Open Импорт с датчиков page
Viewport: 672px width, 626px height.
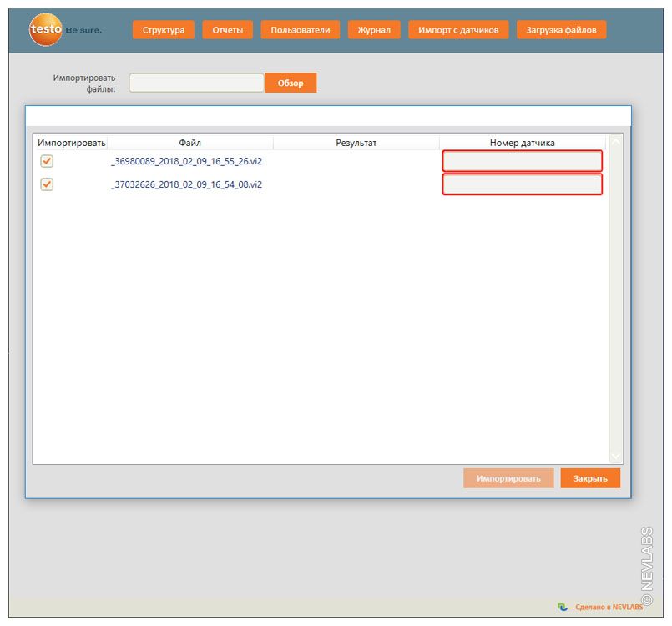(458, 30)
